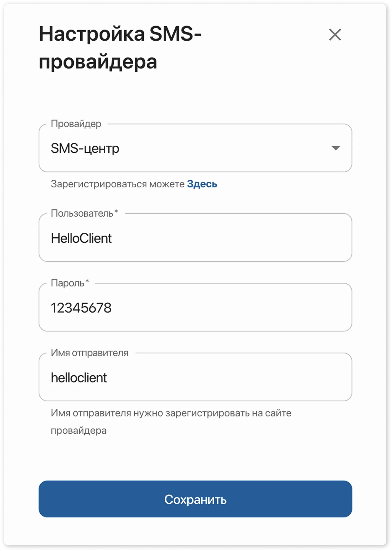
Task: Click the selected SMS-центр value text
Action: [85, 148]
